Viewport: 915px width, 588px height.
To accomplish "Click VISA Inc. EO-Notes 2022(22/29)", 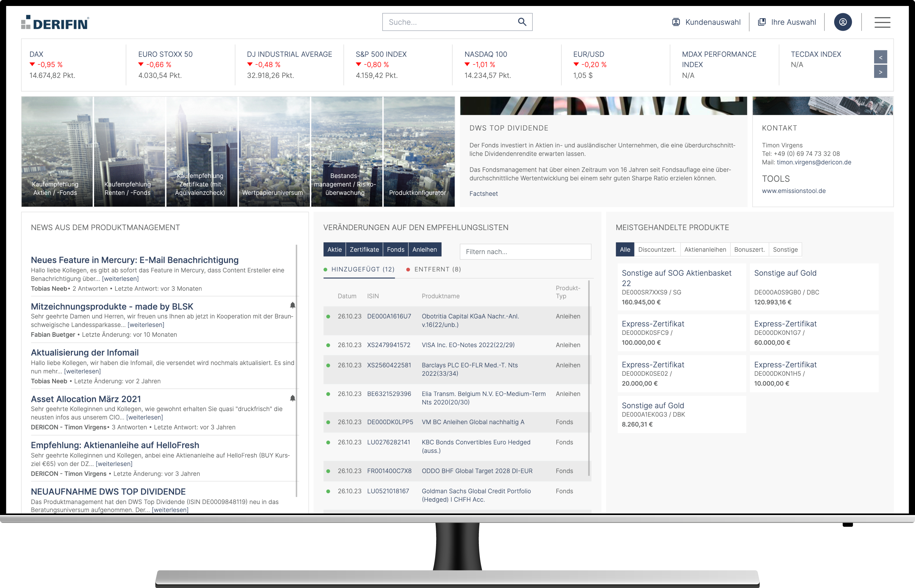I will click(468, 345).
